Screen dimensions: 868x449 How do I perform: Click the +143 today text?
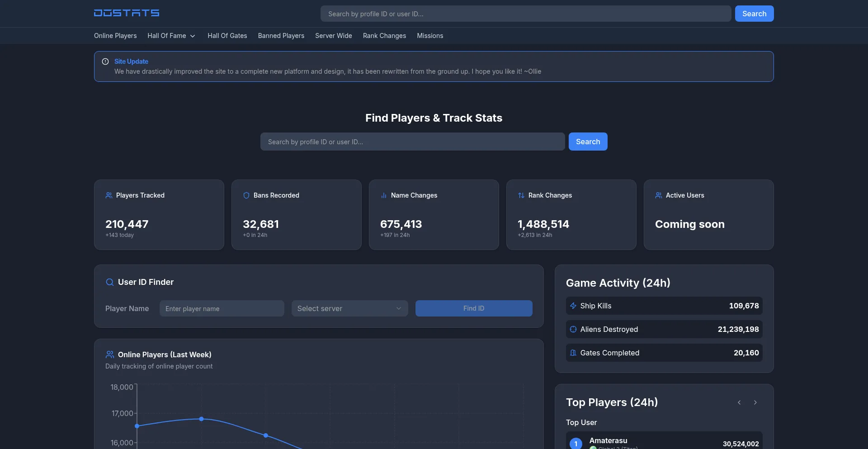pos(120,235)
